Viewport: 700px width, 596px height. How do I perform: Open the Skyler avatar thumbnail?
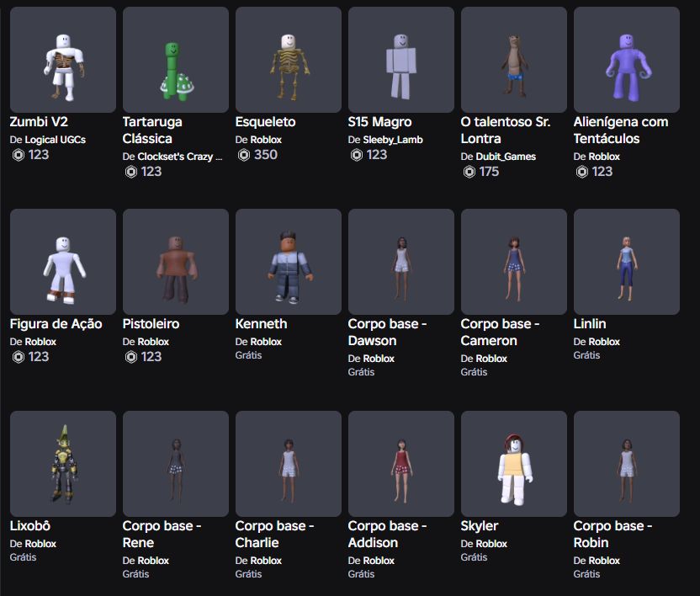coord(514,464)
